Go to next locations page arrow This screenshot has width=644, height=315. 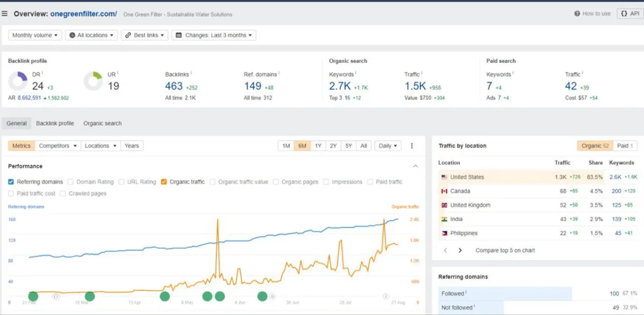tap(460, 251)
